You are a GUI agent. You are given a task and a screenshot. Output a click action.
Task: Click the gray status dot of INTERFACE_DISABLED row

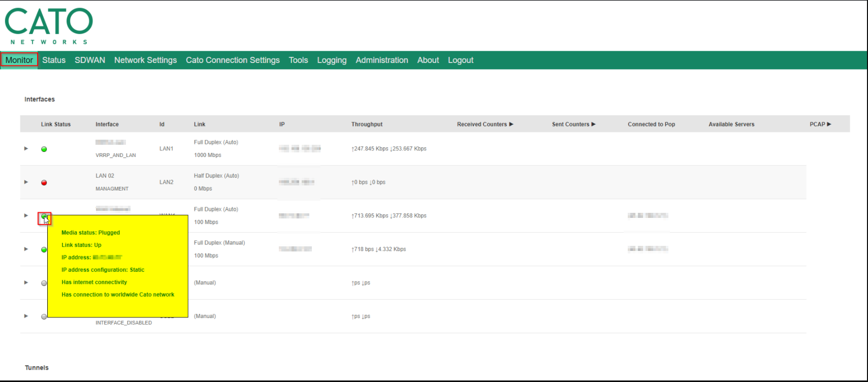click(44, 316)
